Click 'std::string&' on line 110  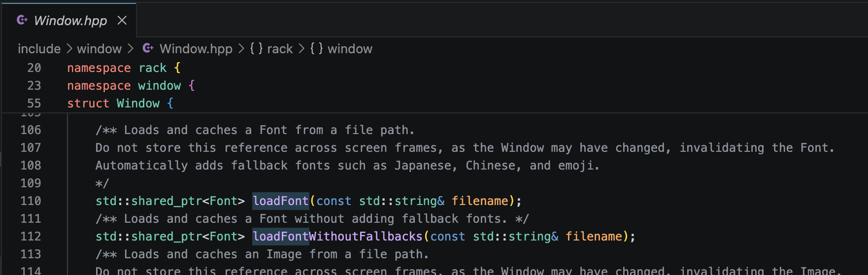point(401,201)
